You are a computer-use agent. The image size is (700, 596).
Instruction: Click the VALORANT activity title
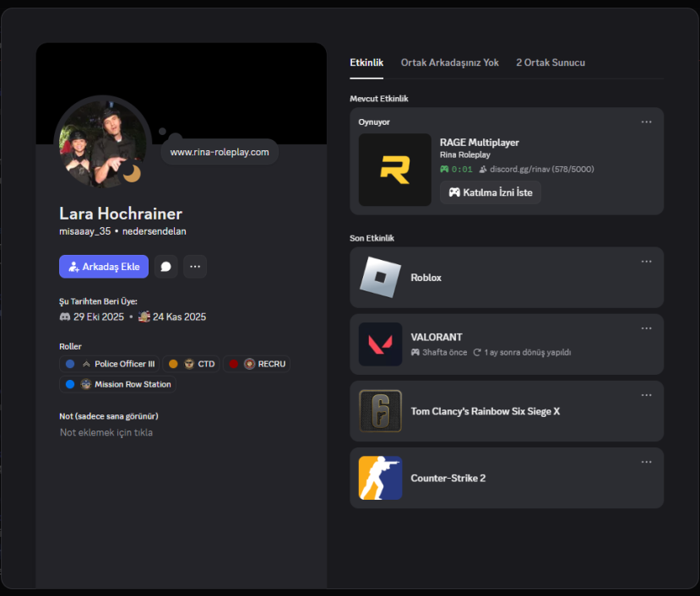437,337
